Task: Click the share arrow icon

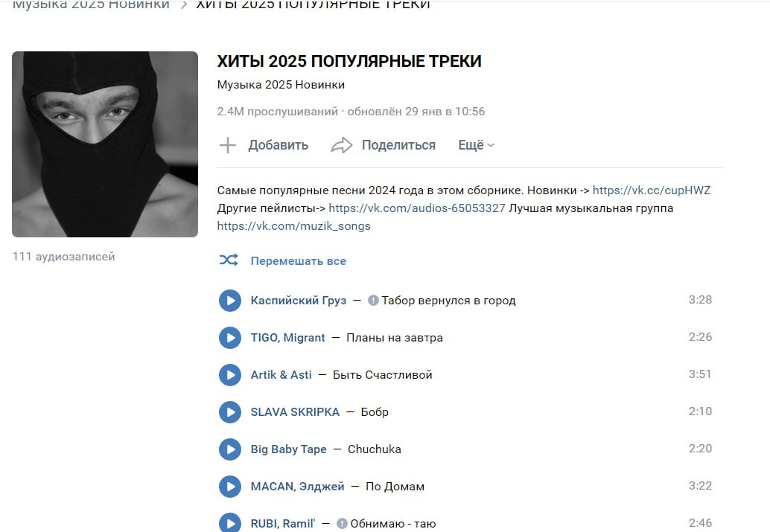Action: pyautogui.click(x=342, y=145)
